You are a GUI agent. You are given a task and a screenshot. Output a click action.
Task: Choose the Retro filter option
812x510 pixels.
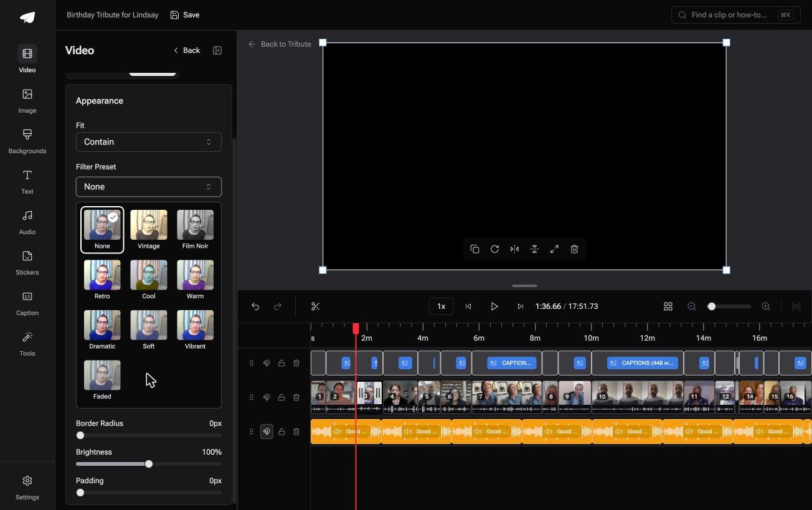pos(102,280)
